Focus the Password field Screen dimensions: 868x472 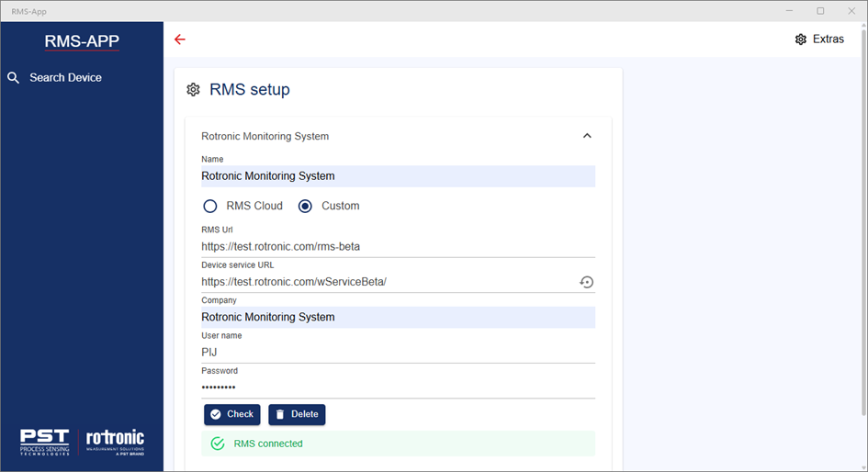click(398, 388)
